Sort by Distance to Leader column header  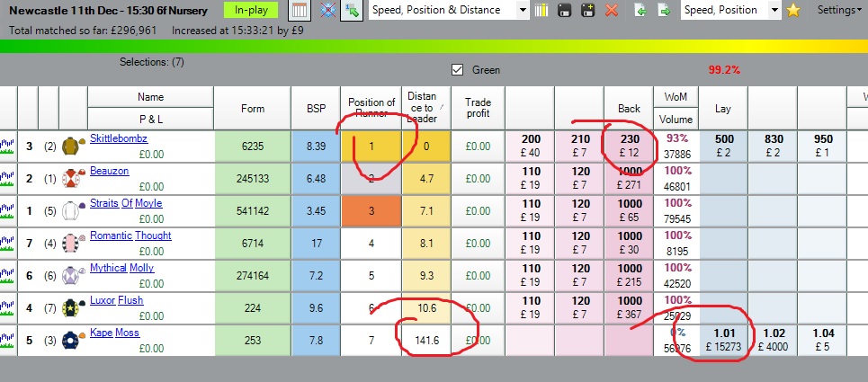tap(426, 108)
